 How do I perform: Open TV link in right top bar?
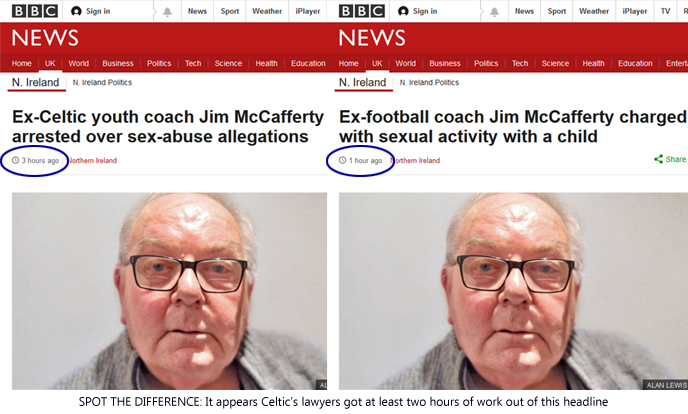665,11
